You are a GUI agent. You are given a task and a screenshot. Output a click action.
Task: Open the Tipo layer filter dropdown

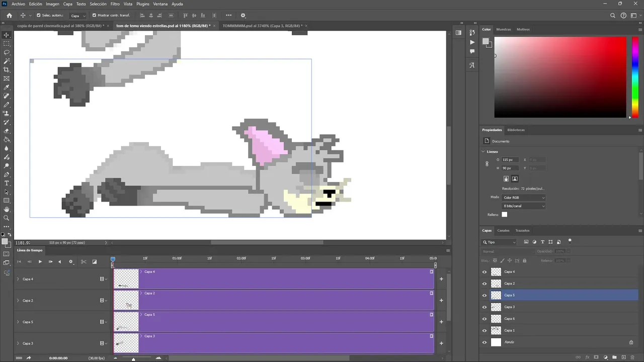pyautogui.click(x=500, y=242)
